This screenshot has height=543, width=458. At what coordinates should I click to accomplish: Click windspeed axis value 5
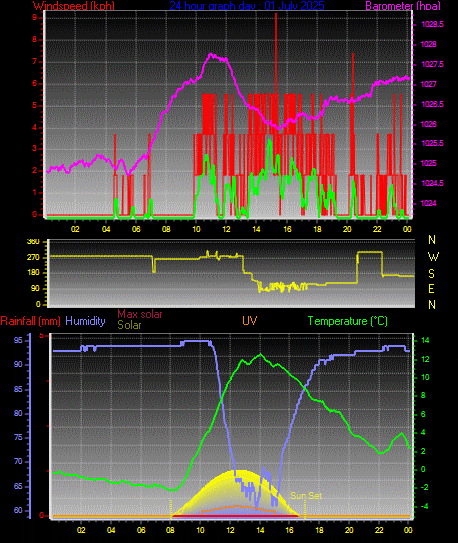click(35, 105)
